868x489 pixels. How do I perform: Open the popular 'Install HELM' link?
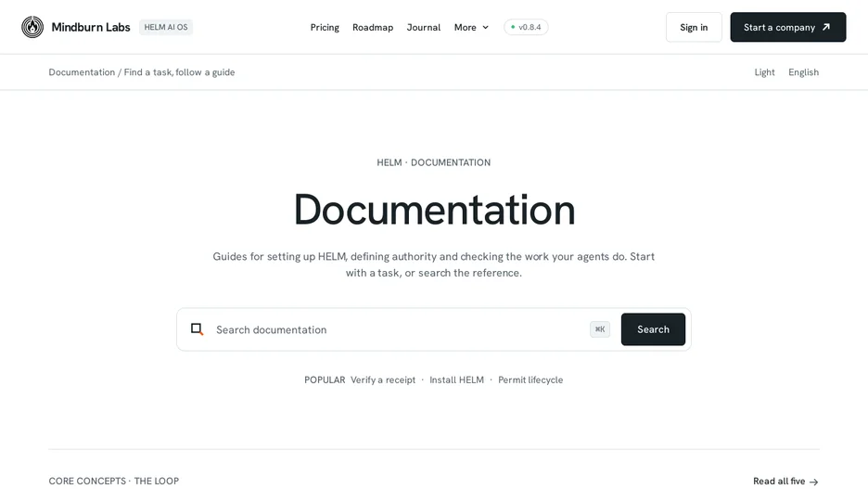point(456,380)
